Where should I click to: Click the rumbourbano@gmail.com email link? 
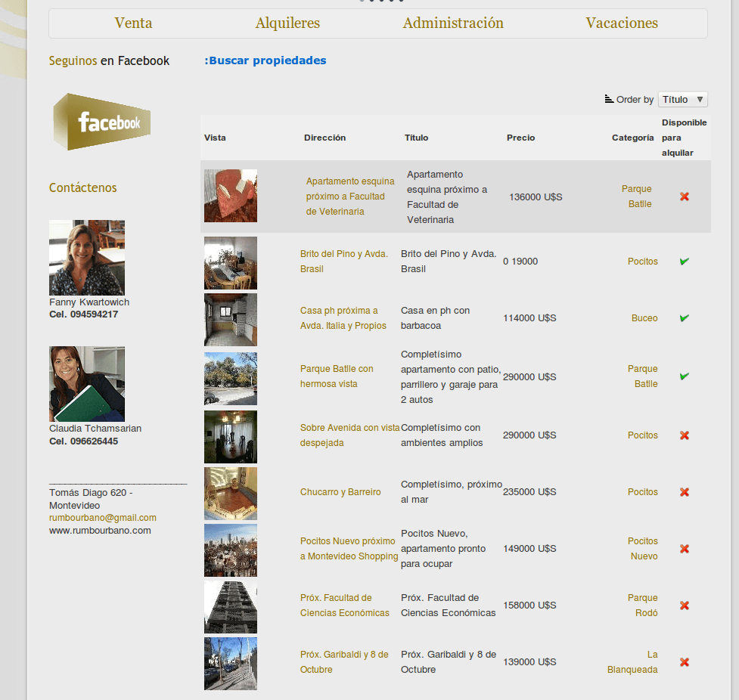tap(103, 518)
